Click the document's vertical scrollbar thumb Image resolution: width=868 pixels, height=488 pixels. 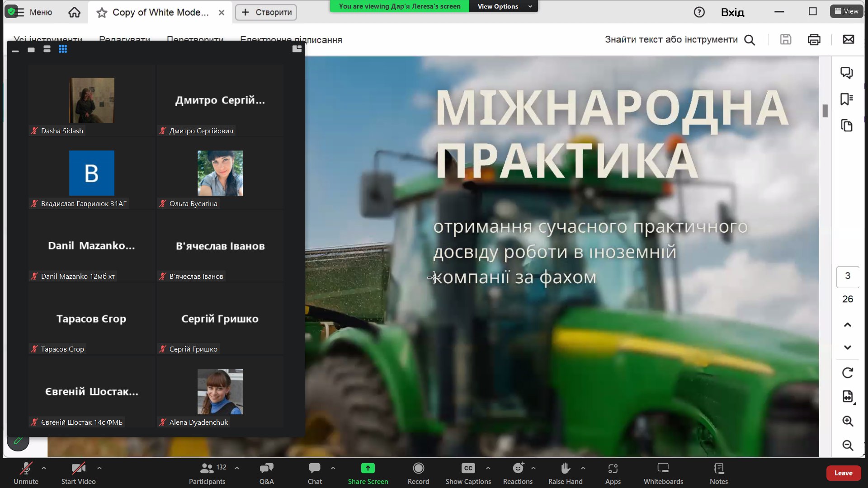click(x=825, y=111)
